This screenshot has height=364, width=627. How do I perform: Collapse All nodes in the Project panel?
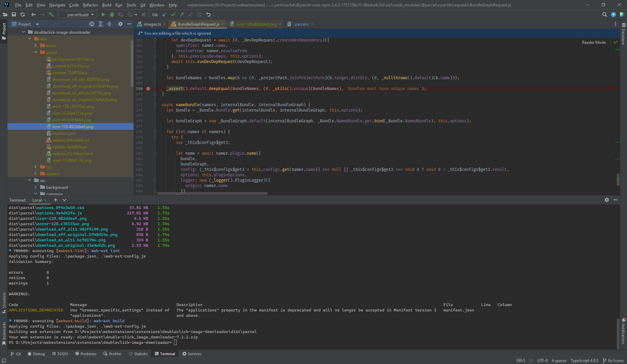(109, 24)
